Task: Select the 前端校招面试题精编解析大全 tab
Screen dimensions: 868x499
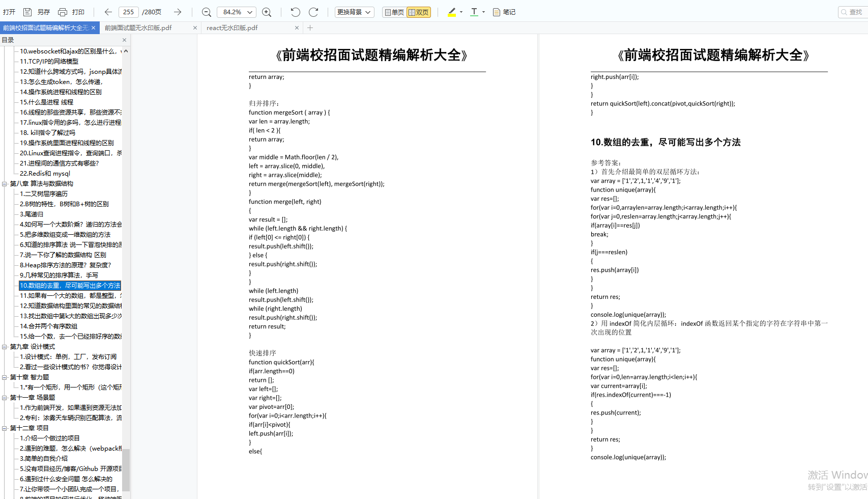Action: pyautogui.click(x=46, y=27)
